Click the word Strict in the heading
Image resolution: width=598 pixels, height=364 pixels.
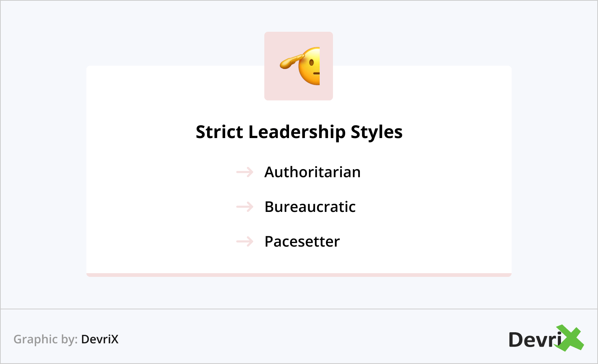219,132
